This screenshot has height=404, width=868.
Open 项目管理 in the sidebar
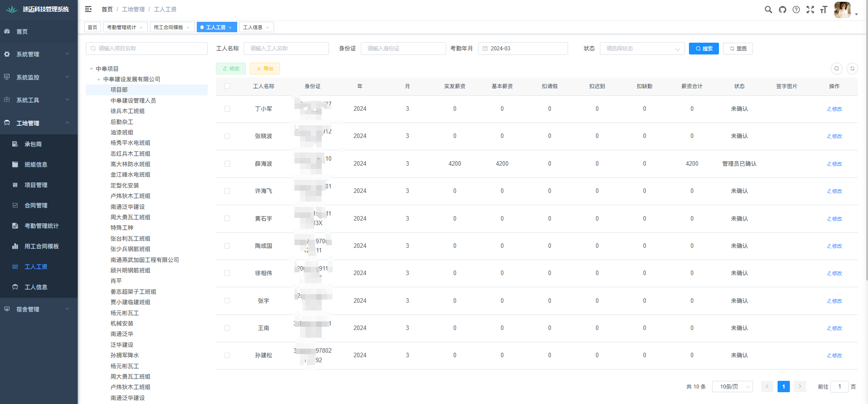39,185
